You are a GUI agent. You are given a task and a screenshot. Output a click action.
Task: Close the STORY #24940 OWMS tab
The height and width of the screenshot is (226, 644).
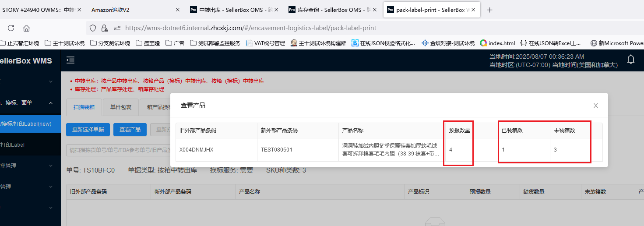[x=79, y=10]
